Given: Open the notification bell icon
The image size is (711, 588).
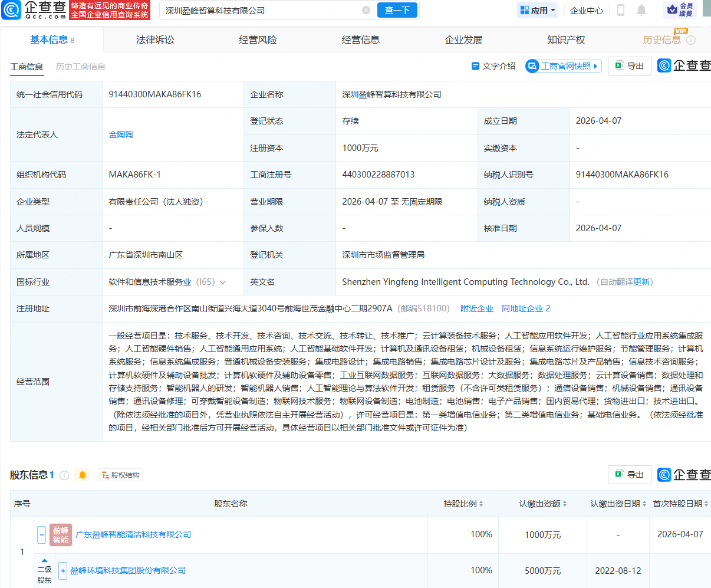Looking at the screenshot, I should click(641, 10).
